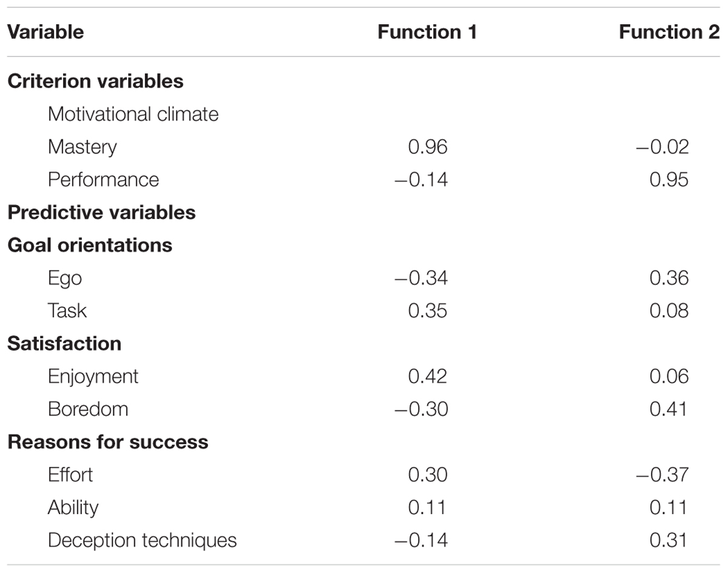Click the Deception techniques row label
The height and width of the screenshot is (573, 728).
pos(143,540)
